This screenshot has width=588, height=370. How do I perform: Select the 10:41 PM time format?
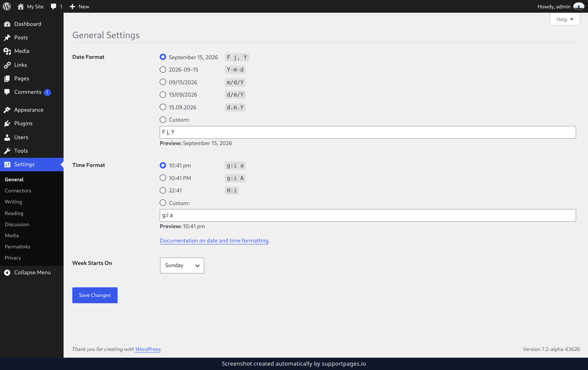pyautogui.click(x=163, y=178)
